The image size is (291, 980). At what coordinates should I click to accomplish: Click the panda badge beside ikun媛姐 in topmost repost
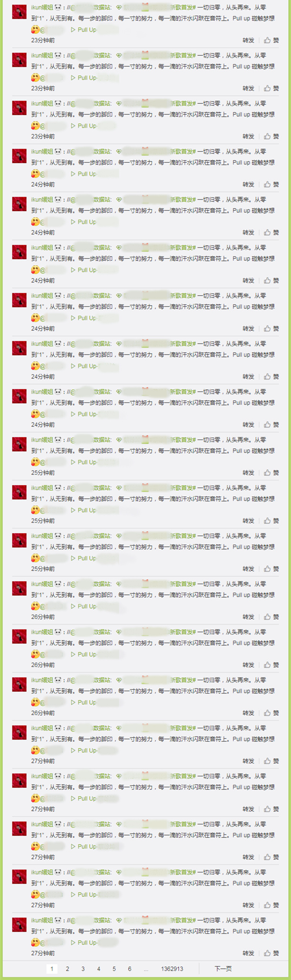(58, 8)
